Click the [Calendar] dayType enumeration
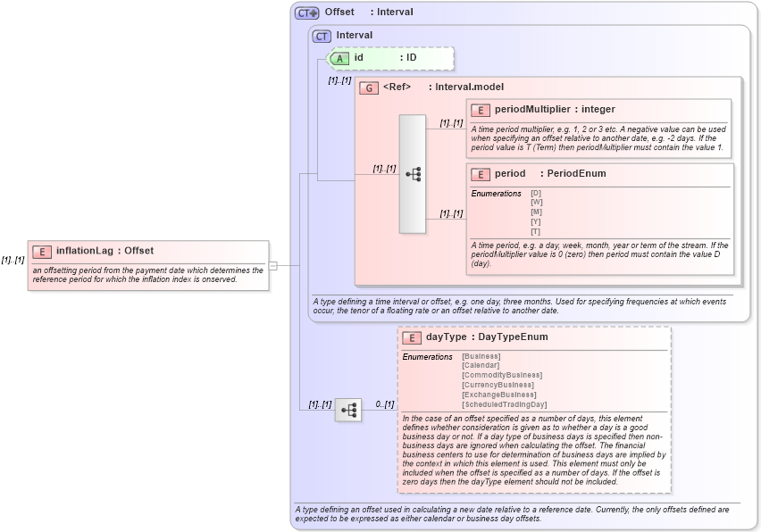Image resolution: width=761 pixels, height=532 pixels. pyautogui.click(x=481, y=366)
